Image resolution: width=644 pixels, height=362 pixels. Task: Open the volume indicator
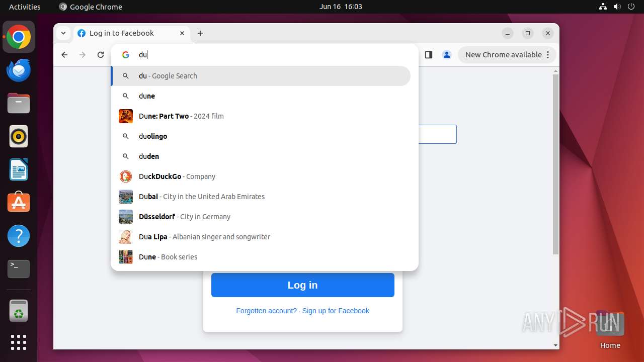617,7
